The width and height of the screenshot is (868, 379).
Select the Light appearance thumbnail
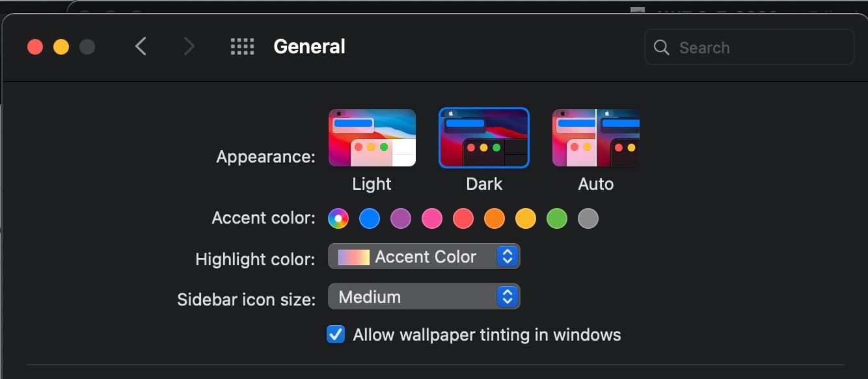pos(372,138)
